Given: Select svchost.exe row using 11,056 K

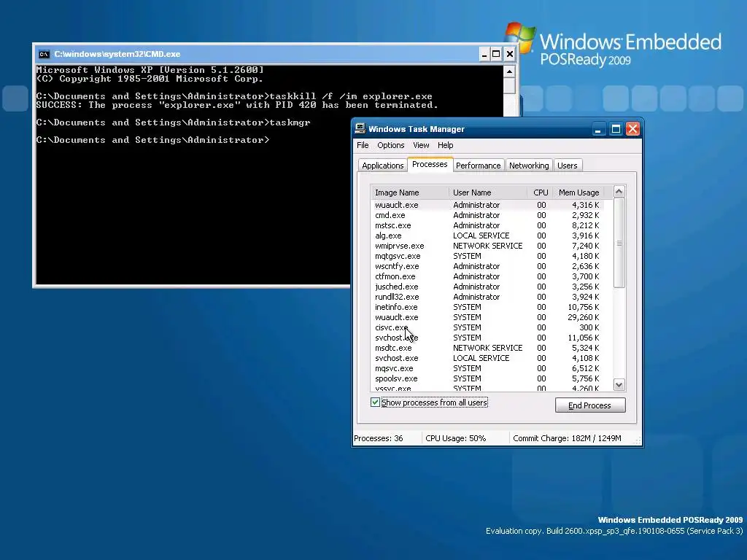Looking at the screenshot, I should pyautogui.click(x=487, y=338).
